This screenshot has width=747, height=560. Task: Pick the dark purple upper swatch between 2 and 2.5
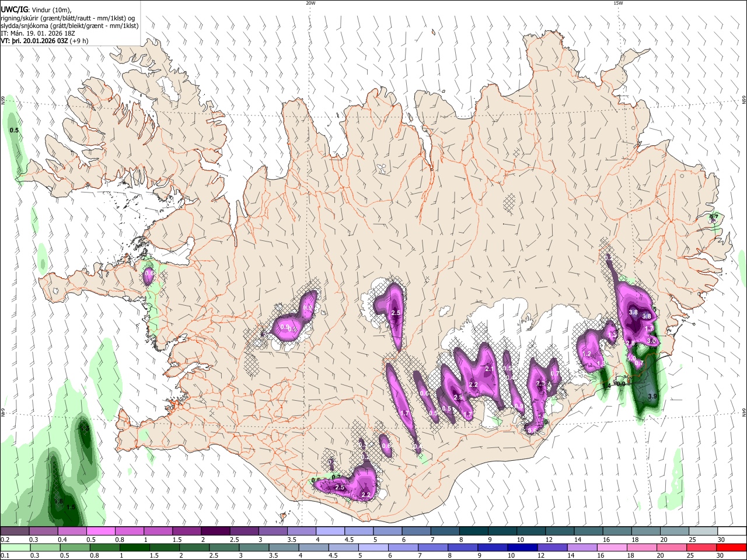215,531
